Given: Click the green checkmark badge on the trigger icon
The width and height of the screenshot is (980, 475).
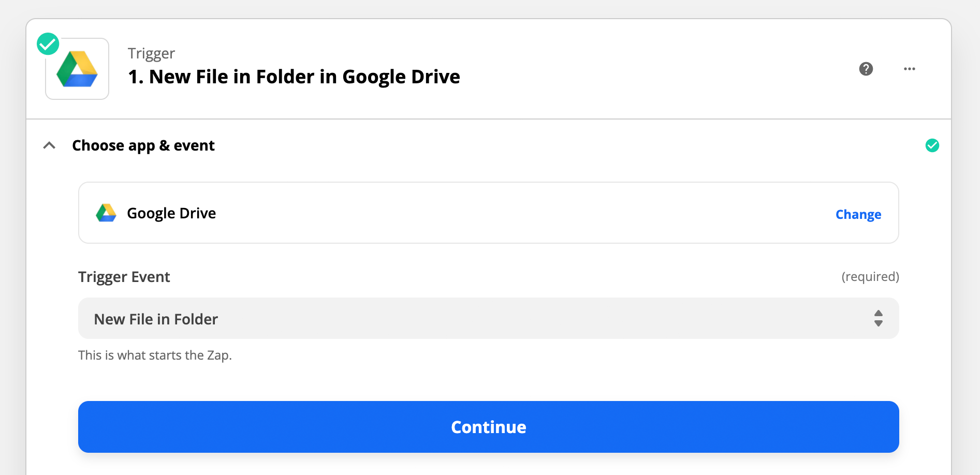Looking at the screenshot, I should [x=48, y=43].
